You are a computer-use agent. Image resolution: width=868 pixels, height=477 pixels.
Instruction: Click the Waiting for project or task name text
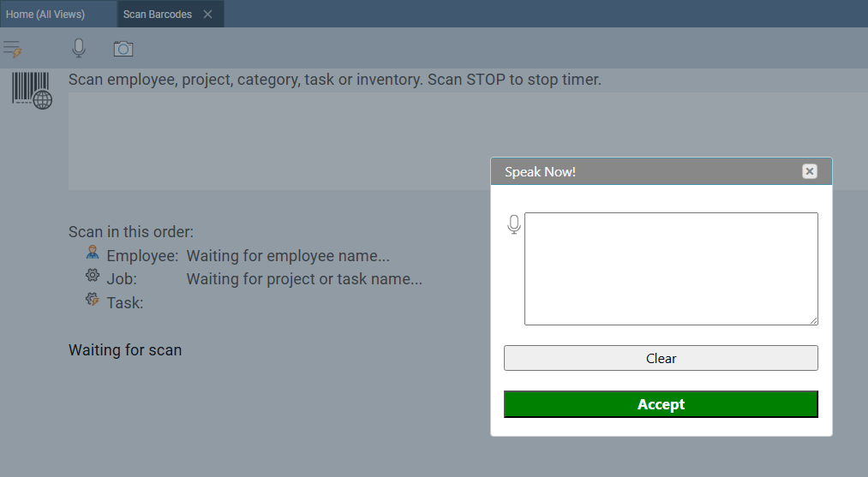click(304, 279)
